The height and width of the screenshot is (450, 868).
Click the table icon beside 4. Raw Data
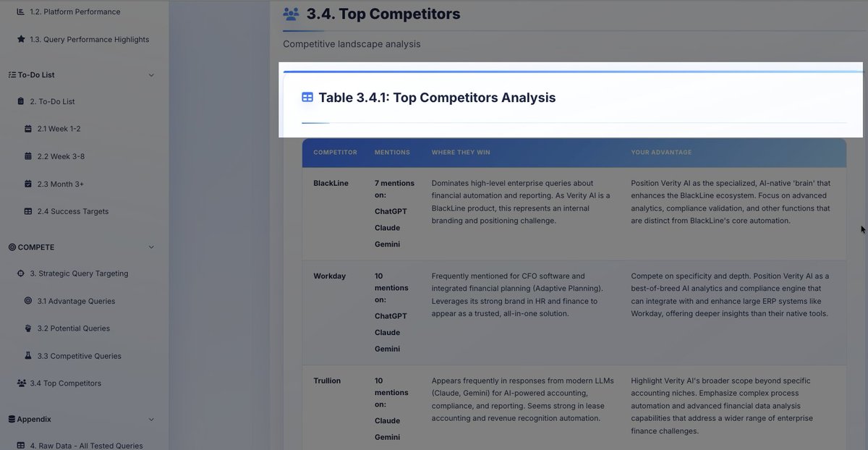coord(21,446)
